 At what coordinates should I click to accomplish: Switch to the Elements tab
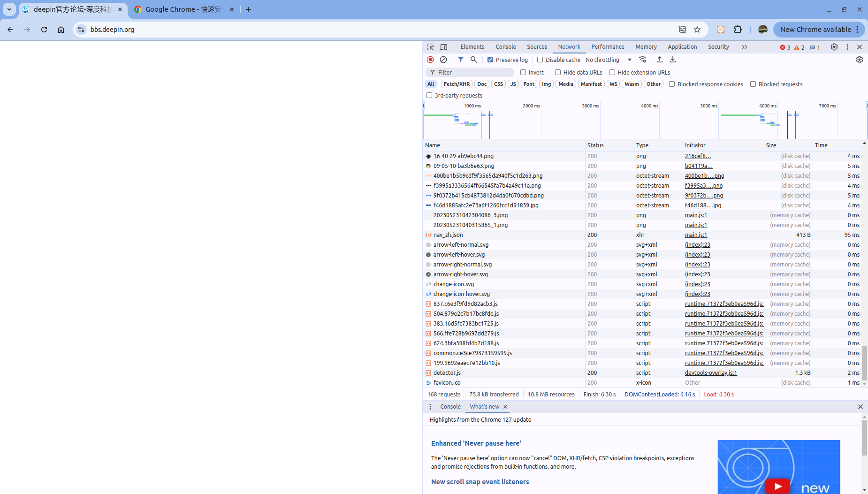pos(472,47)
